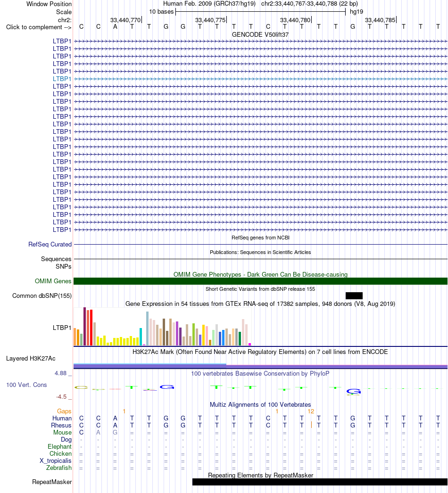Open the OMIM Gene Phenotypes track title
The width and height of the screenshot is (448, 493).
(260, 274)
